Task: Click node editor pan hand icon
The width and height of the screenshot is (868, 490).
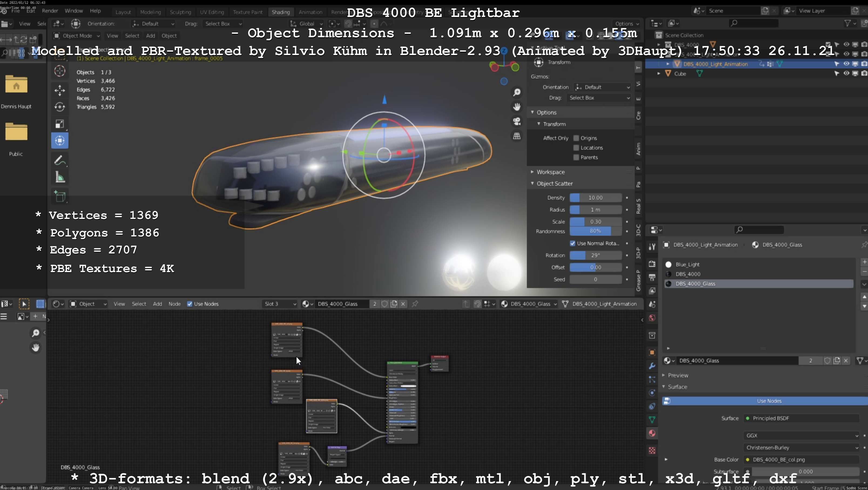Action: pos(35,347)
